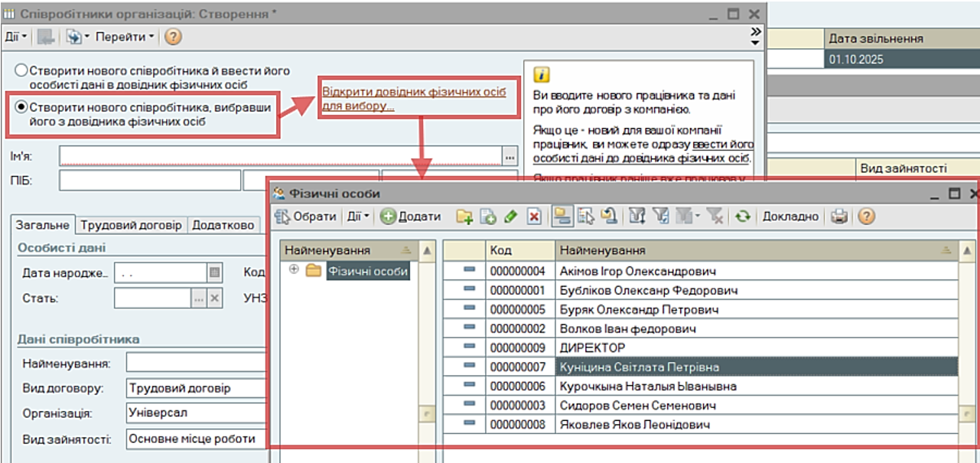Select row Куніцина Світлата Петрівна
980x463 pixels.
coord(639,367)
